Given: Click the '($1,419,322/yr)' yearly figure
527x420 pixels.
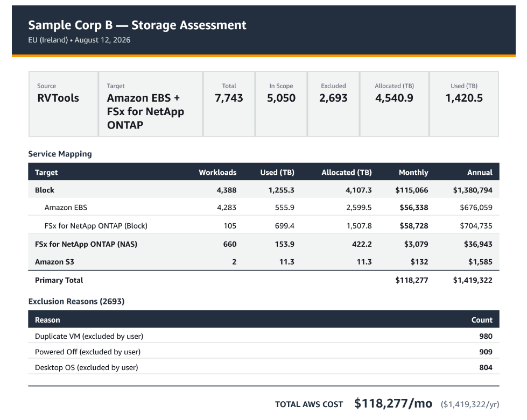Looking at the screenshot, I should coord(470,404).
